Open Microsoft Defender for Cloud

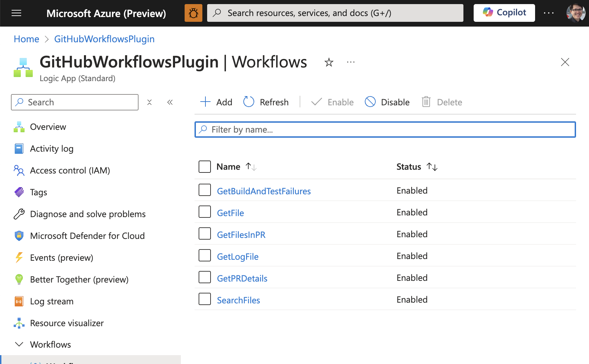pyautogui.click(x=87, y=236)
